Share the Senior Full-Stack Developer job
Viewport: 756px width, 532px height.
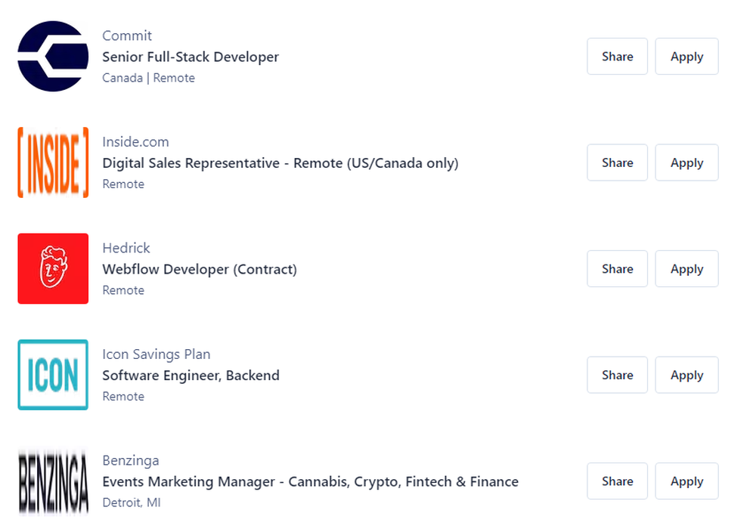(x=617, y=57)
